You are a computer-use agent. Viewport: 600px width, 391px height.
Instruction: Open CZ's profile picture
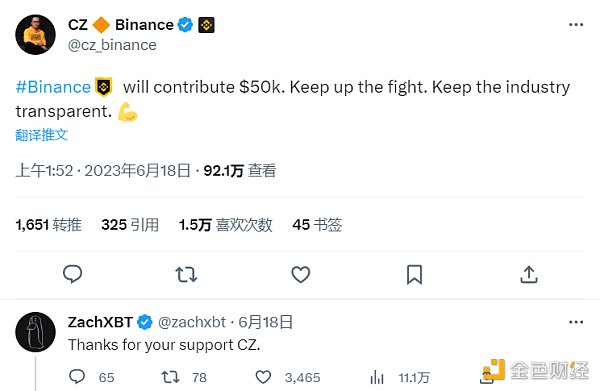tap(35, 35)
